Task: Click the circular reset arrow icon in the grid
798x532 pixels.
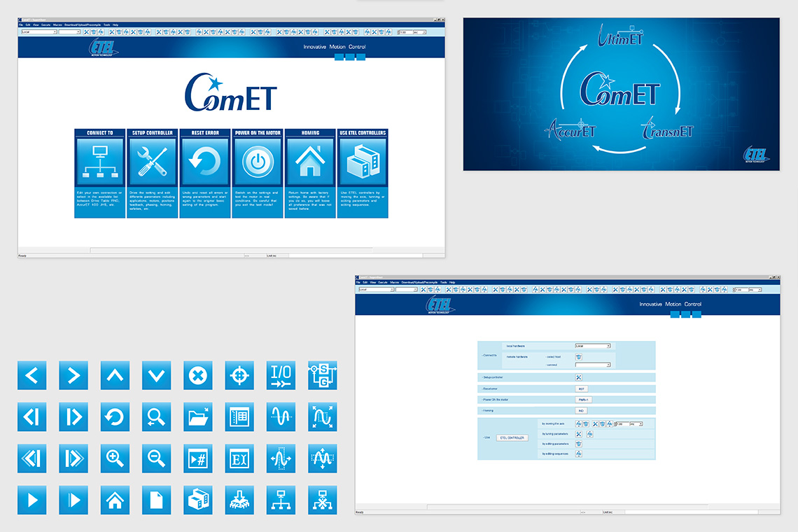Action: pyautogui.click(x=115, y=417)
